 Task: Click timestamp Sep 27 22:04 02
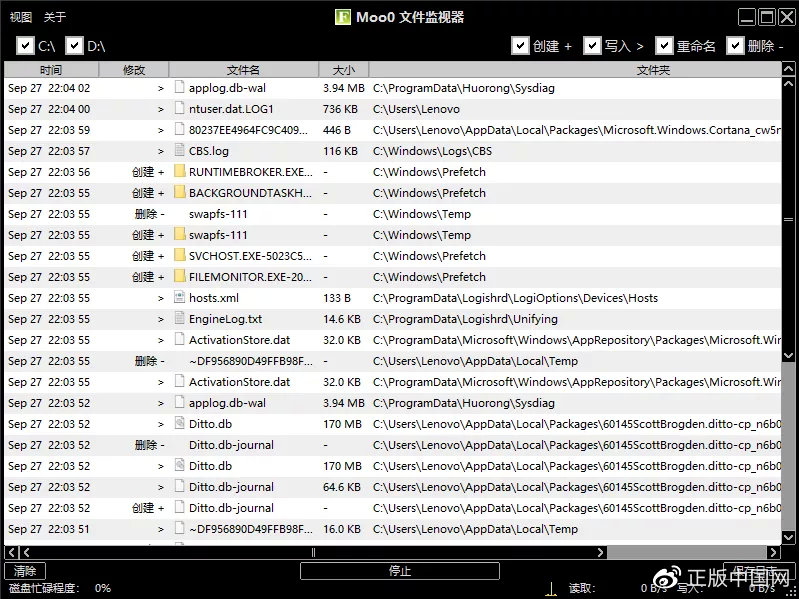click(x=49, y=88)
